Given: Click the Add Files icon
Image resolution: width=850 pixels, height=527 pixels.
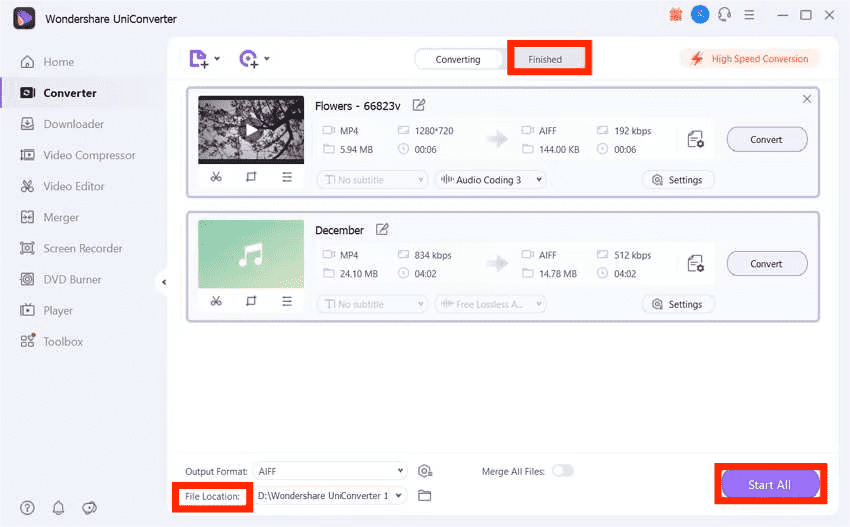Looking at the screenshot, I should click(198, 59).
